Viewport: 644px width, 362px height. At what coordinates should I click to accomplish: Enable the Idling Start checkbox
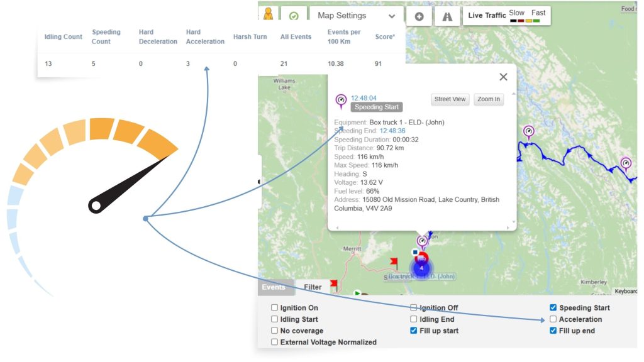(274, 319)
